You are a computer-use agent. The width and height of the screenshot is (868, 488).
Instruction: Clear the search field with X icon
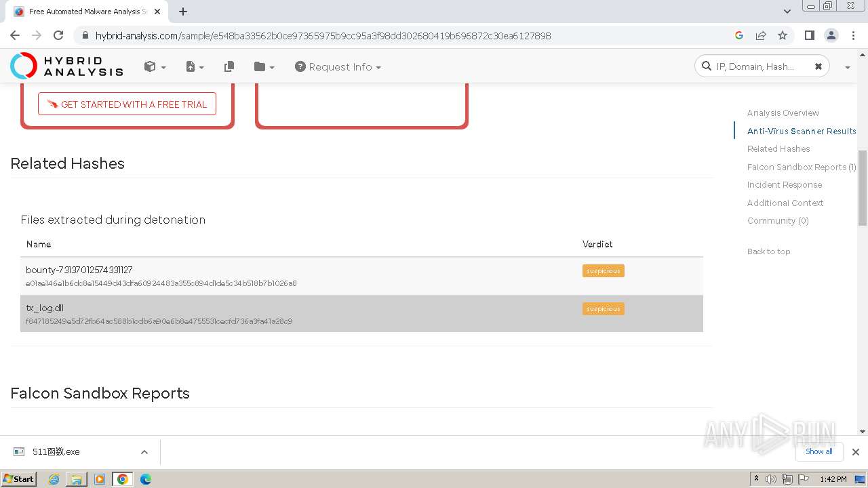[818, 66]
